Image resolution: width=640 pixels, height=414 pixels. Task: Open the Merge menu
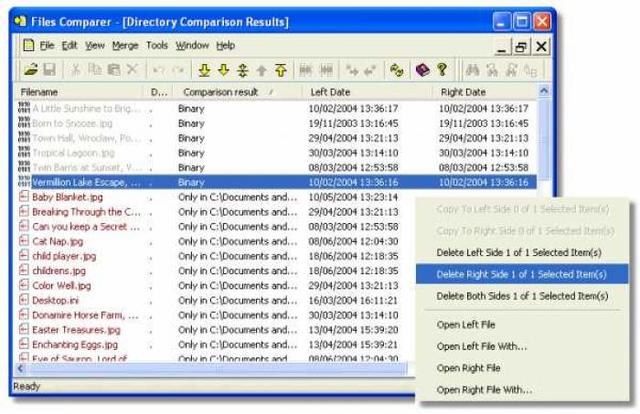pyautogui.click(x=125, y=45)
